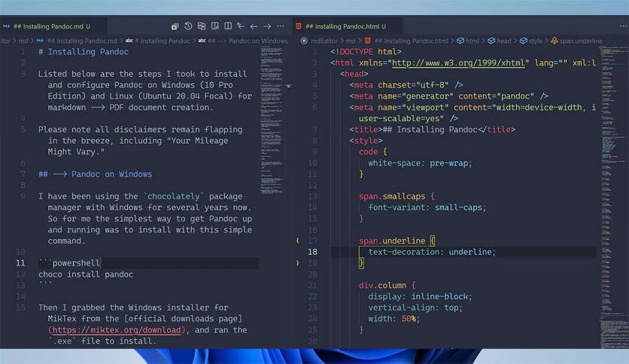629x364 pixels.
Task: Click the Excel-style preview icon in left editor toolbar
Action: tap(175, 26)
